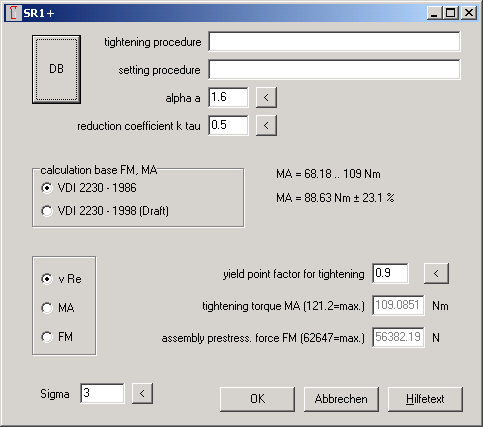Open alpha a value selection arrow
Image resolution: width=483 pixels, height=427 pixels.
[266, 97]
